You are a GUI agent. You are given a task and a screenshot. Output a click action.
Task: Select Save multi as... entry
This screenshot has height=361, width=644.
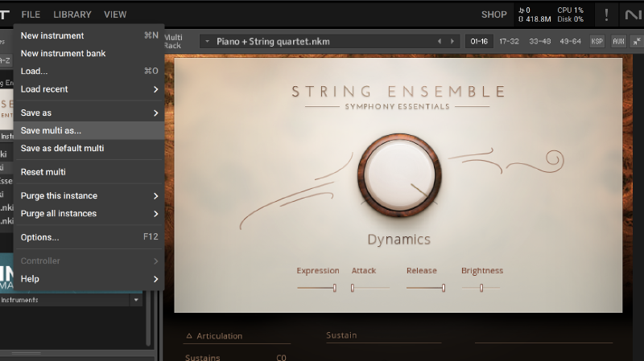[x=89, y=130]
